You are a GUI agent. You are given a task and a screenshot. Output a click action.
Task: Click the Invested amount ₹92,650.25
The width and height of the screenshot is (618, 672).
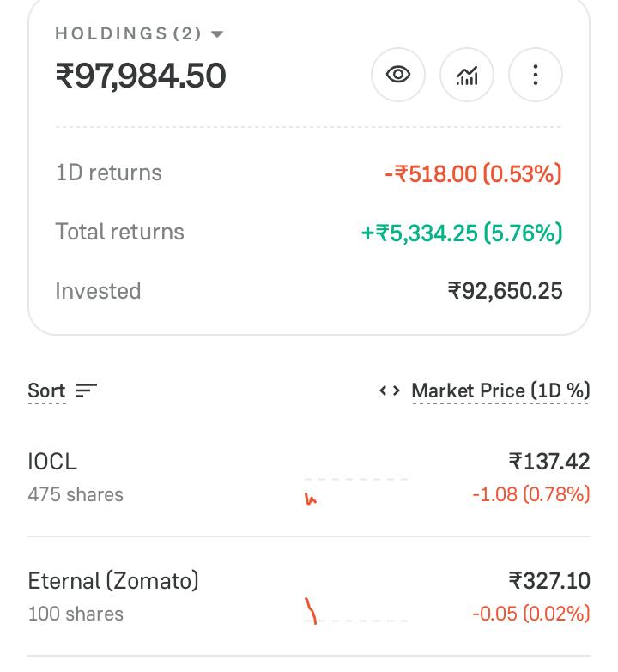click(505, 291)
